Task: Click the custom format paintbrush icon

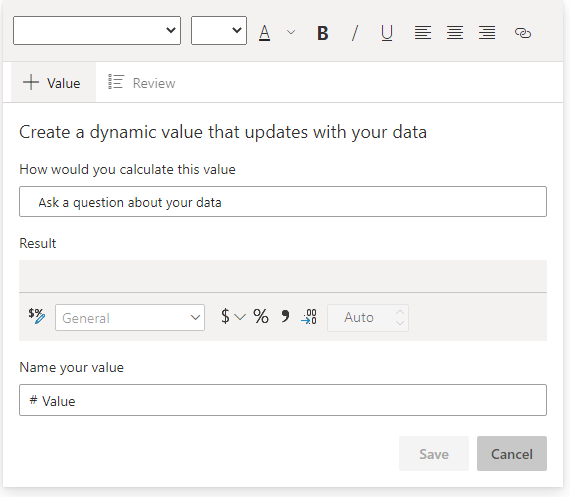Action: pos(37,316)
